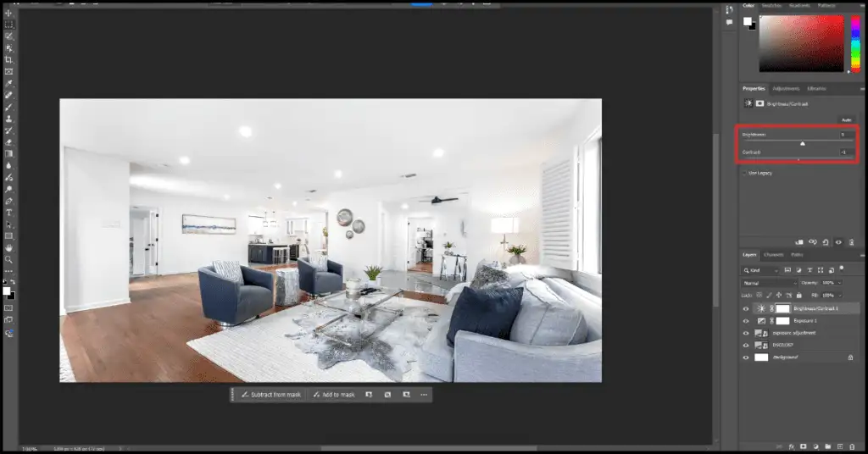Toggle layer filtering switch on Layers panel
Viewport: 868px width, 454px height.
point(842,269)
